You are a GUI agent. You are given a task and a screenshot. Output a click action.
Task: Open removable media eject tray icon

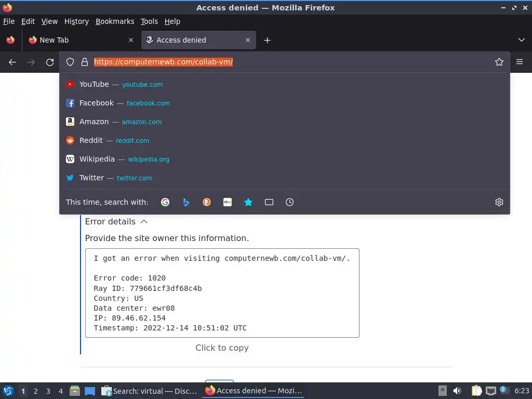coord(443,391)
